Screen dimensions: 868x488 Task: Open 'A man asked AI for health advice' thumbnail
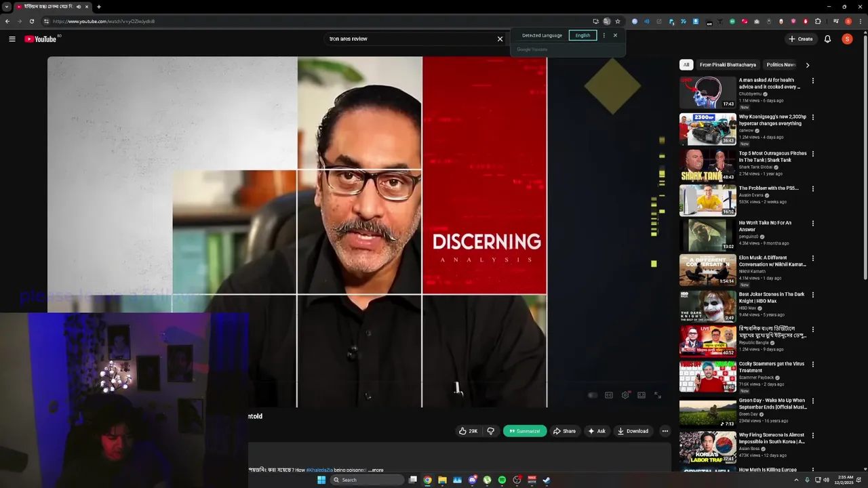click(x=707, y=92)
